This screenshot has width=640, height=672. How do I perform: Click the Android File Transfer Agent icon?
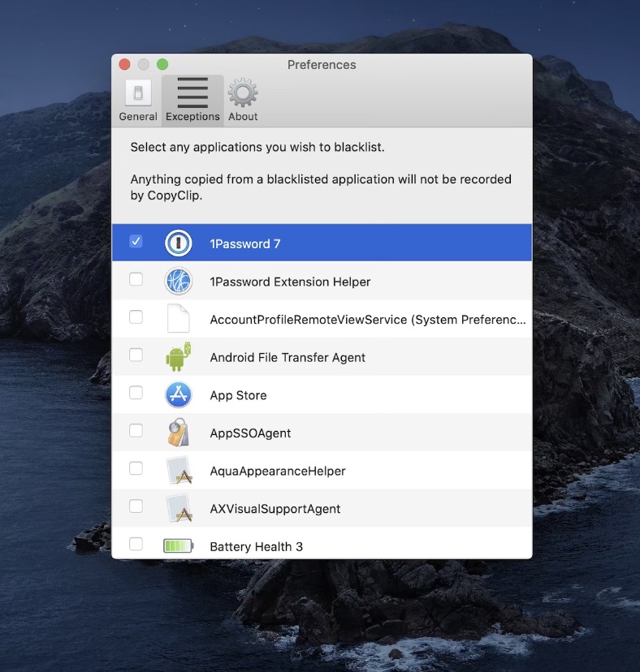pyautogui.click(x=178, y=357)
